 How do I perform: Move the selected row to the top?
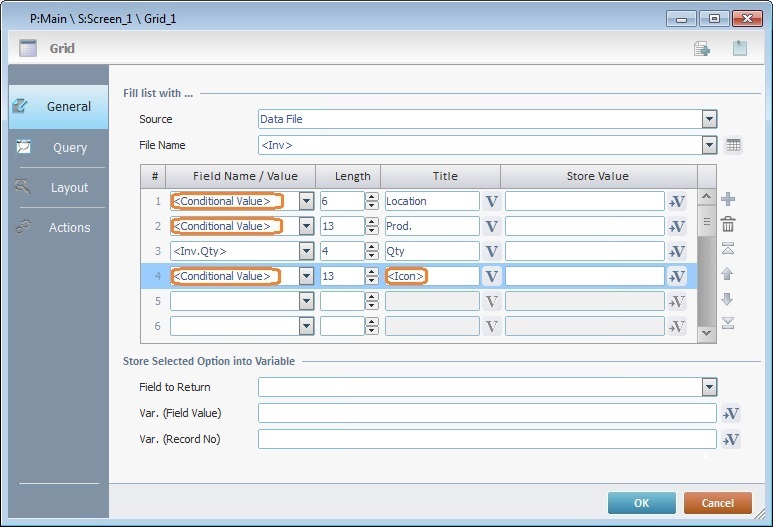coord(728,249)
